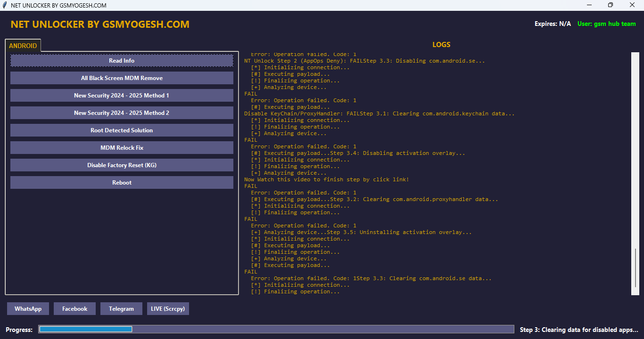Screen dimensions: 644x339
Task: Switch to the ANDROID tab
Action: 23,46
